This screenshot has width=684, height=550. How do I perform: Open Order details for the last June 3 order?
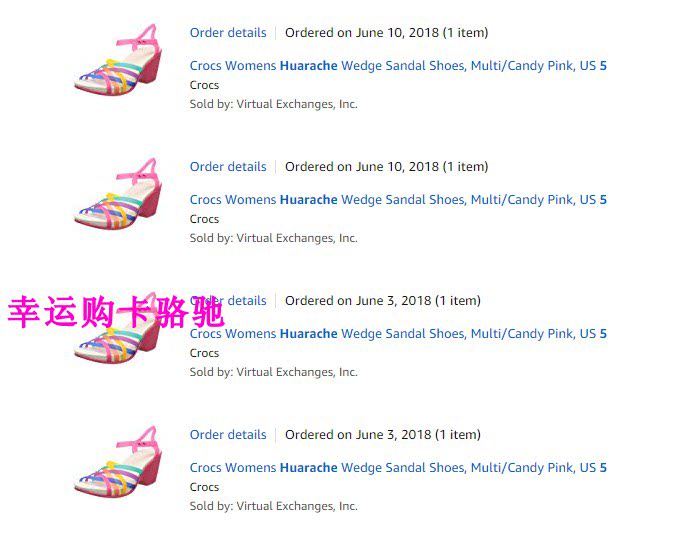[x=228, y=434]
